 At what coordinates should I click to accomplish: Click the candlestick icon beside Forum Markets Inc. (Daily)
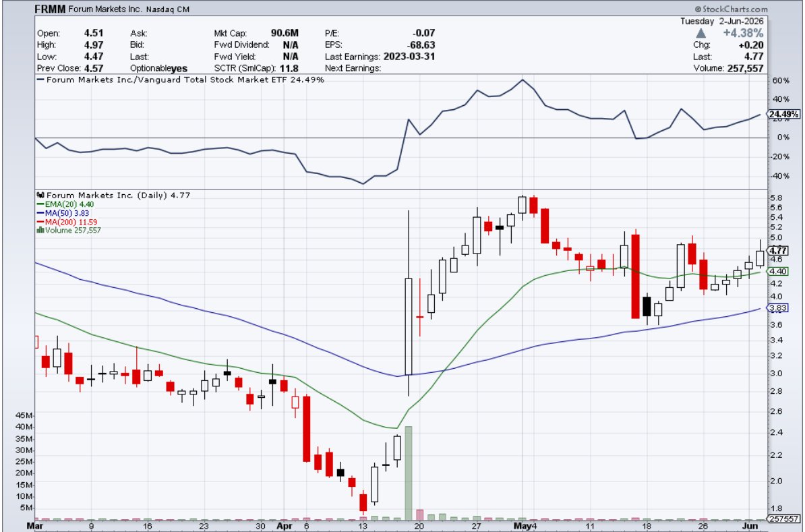[x=40, y=195]
